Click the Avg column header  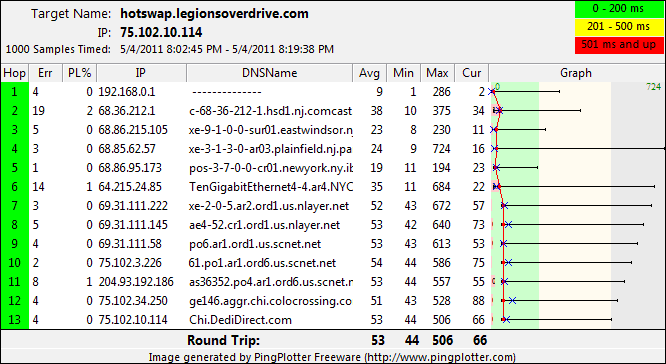369,73
